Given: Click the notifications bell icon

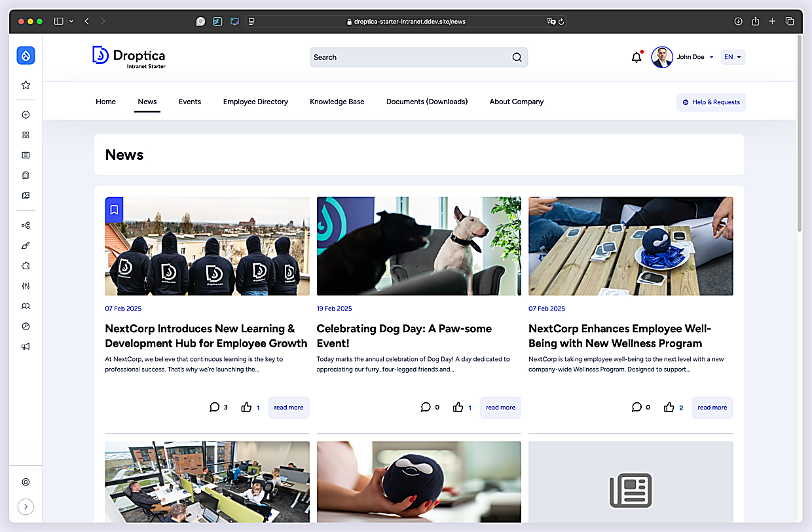Looking at the screenshot, I should click(637, 57).
